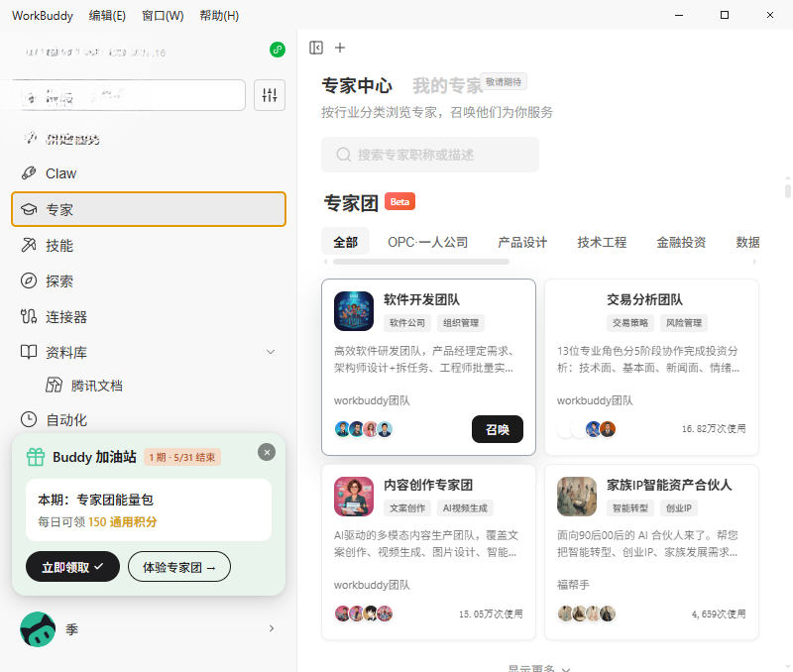The width and height of the screenshot is (793, 672).
Task: Click member avatars on 软件开发团队 card
Action: point(364,429)
